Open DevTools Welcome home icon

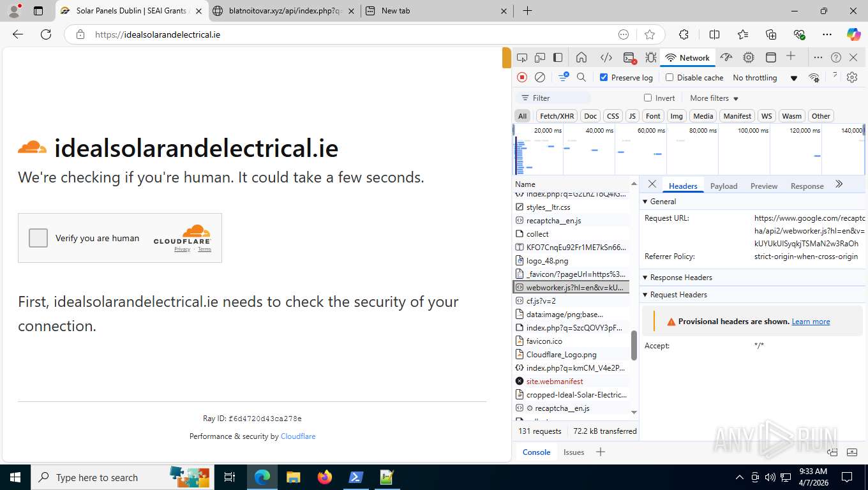coord(581,57)
